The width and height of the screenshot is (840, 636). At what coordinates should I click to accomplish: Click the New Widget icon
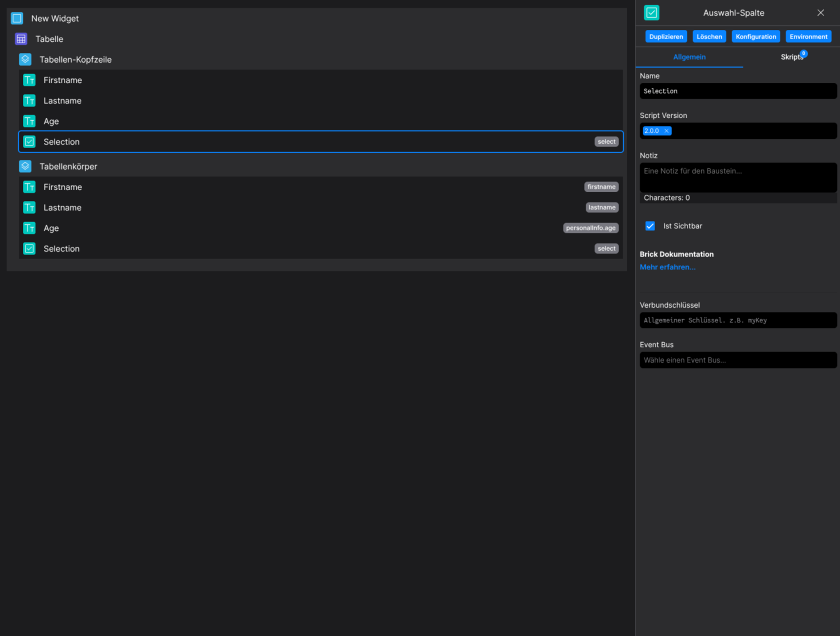pos(17,18)
